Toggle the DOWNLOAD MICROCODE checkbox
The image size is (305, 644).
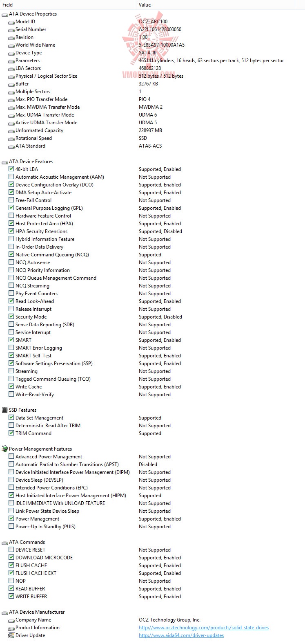[x=11, y=557]
